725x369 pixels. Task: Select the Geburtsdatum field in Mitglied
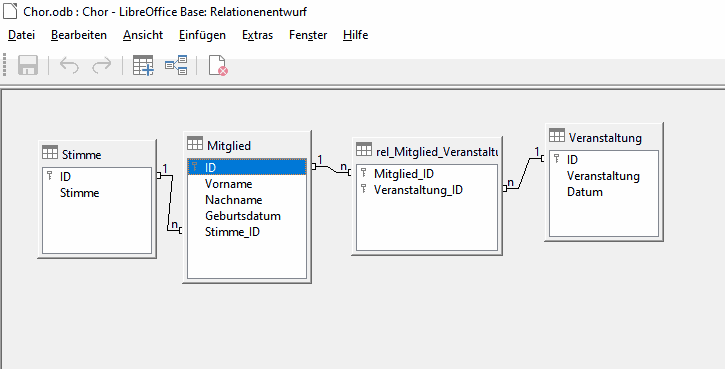point(247,216)
